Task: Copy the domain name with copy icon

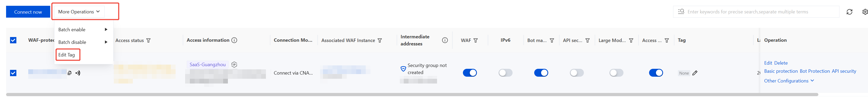Action: (69, 73)
